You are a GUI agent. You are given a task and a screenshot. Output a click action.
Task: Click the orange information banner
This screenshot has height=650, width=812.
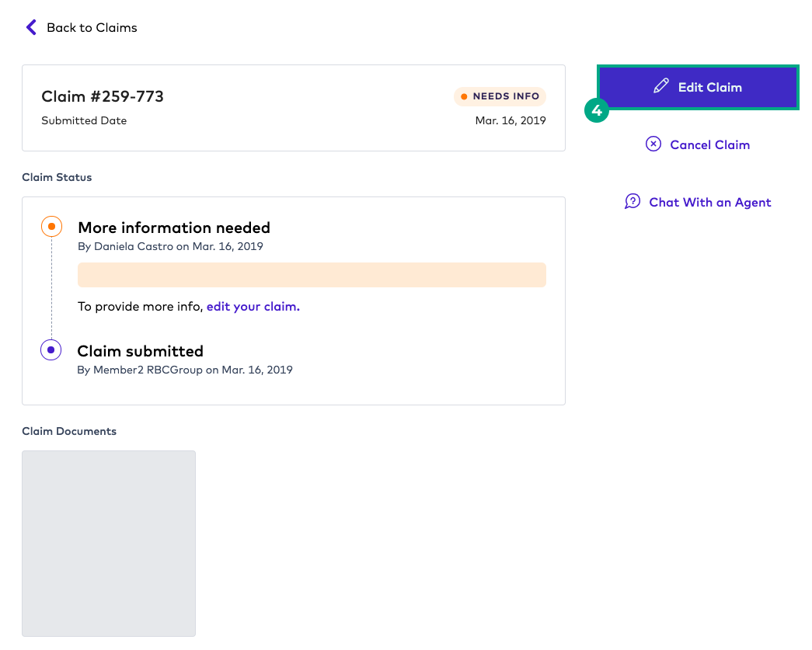click(x=312, y=274)
